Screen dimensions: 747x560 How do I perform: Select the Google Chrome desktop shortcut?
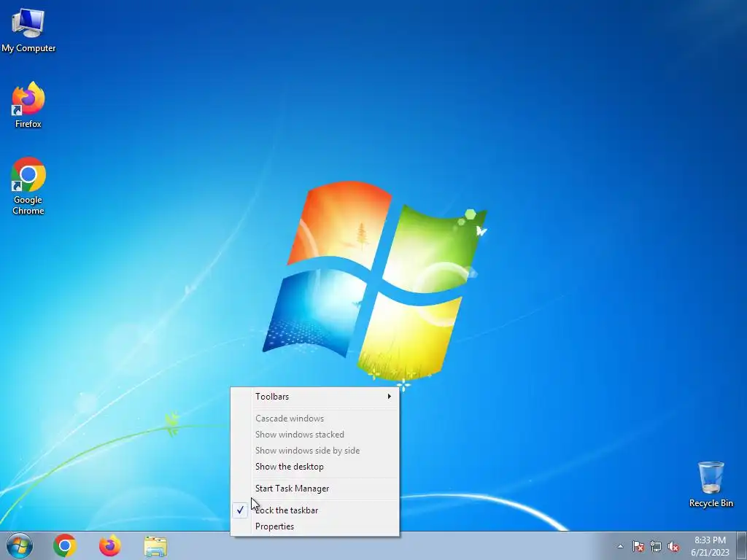click(28, 186)
